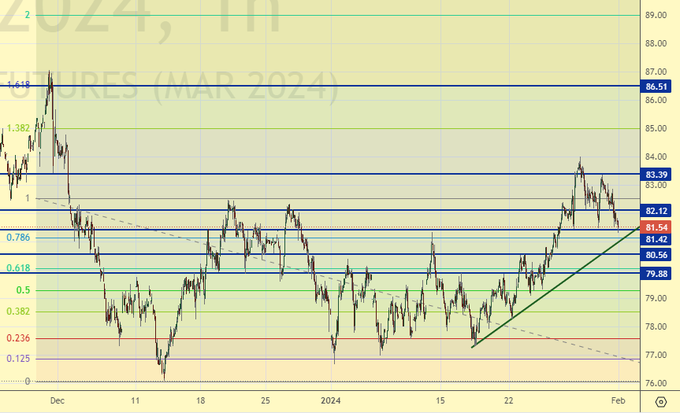Select the 80.56 price level tag
680x413 pixels.
click(x=656, y=255)
